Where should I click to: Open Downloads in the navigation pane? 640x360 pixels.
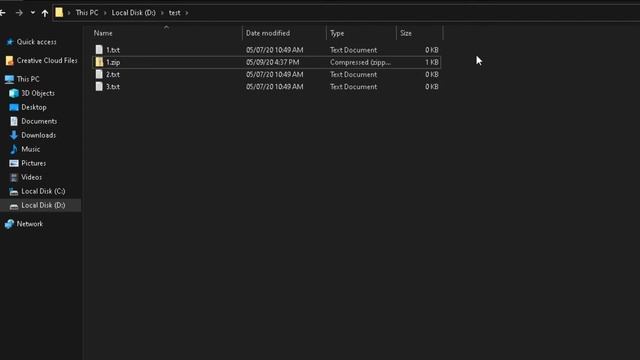[x=39, y=135]
